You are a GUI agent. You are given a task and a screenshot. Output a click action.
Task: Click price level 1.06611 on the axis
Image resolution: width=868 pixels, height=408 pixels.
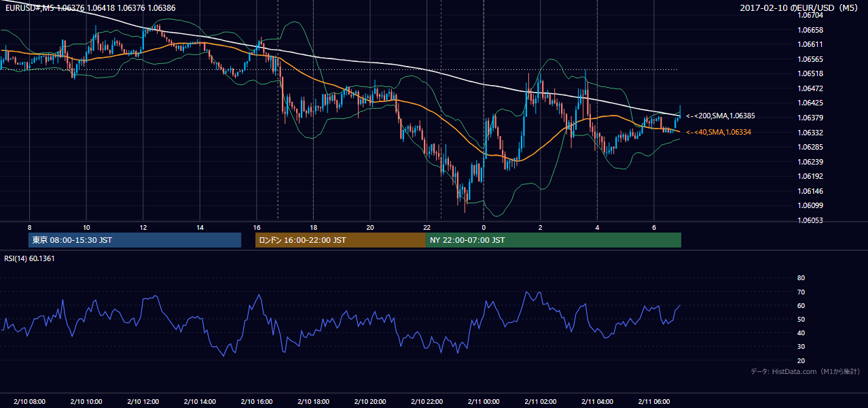(811, 44)
